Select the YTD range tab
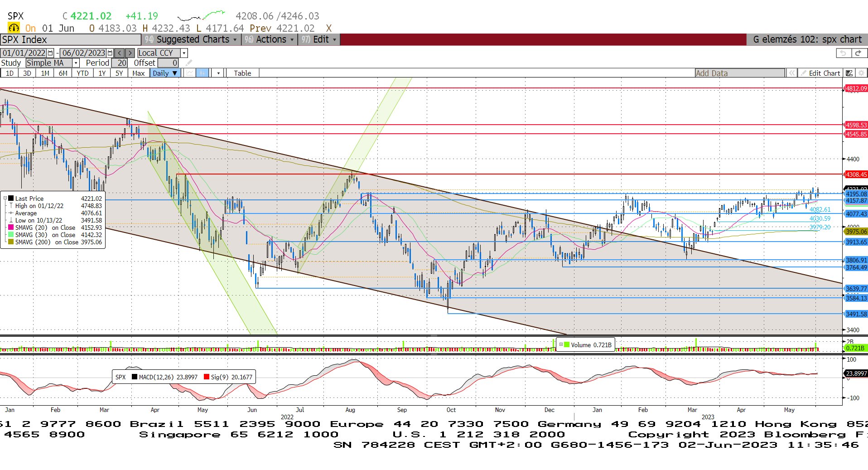868x470 pixels. (82, 73)
